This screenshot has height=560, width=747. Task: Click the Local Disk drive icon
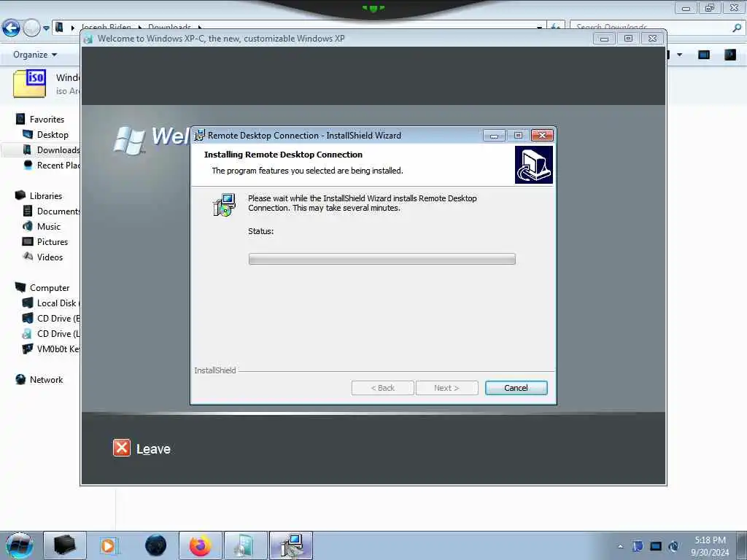[28, 303]
